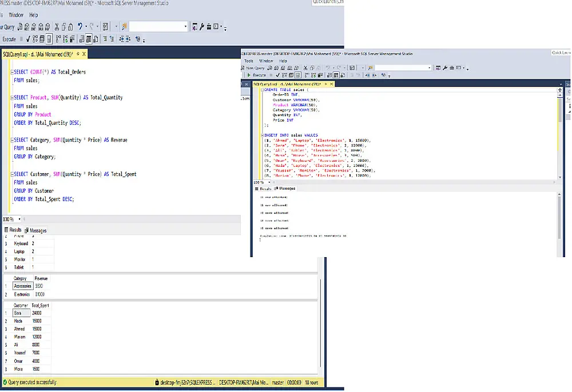Open the search combo box dropdown in right window
Image resolution: width=572 pixels, height=392 pixels.
[430, 68]
